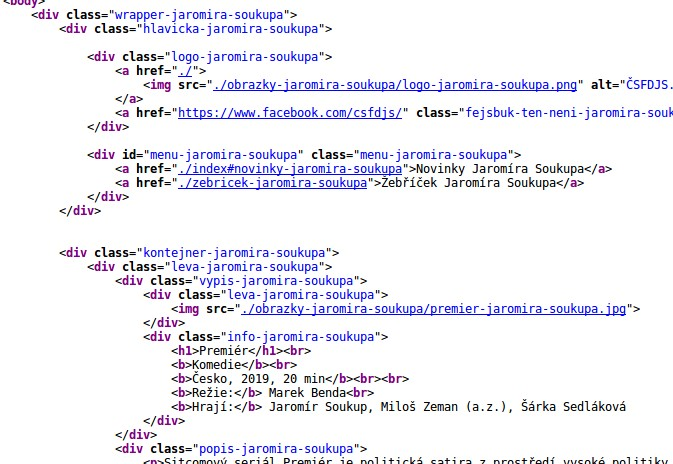Click the h1 text "Premiér"
The image size is (673, 464).
pos(224,351)
